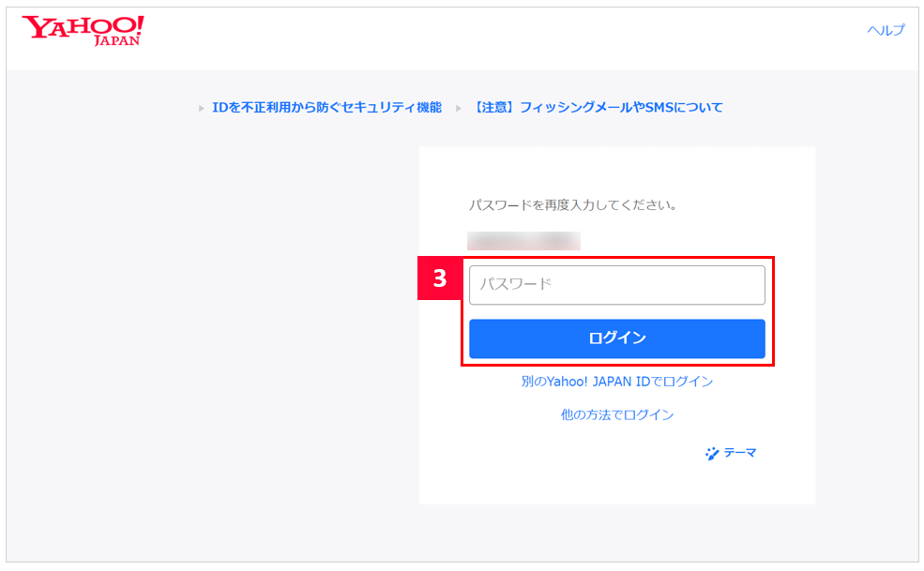Click the magic wand theme icon
Screen dimensions: 924x571
pos(712,454)
